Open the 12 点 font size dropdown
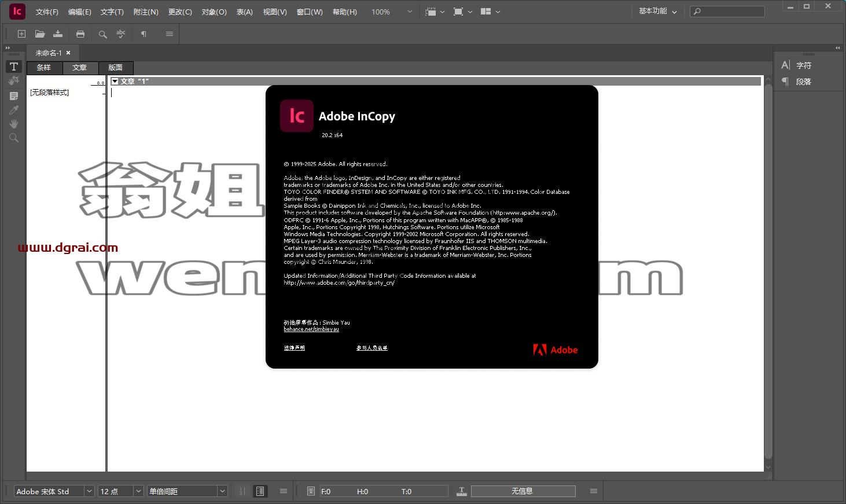This screenshot has width=846, height=504. pyautogui.click(x=139, y=491)
